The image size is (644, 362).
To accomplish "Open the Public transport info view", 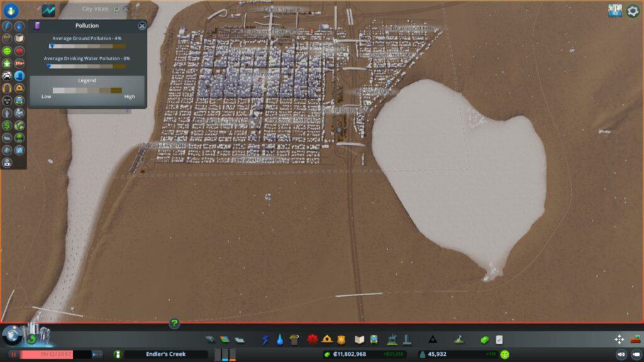I will coord(19,100).
